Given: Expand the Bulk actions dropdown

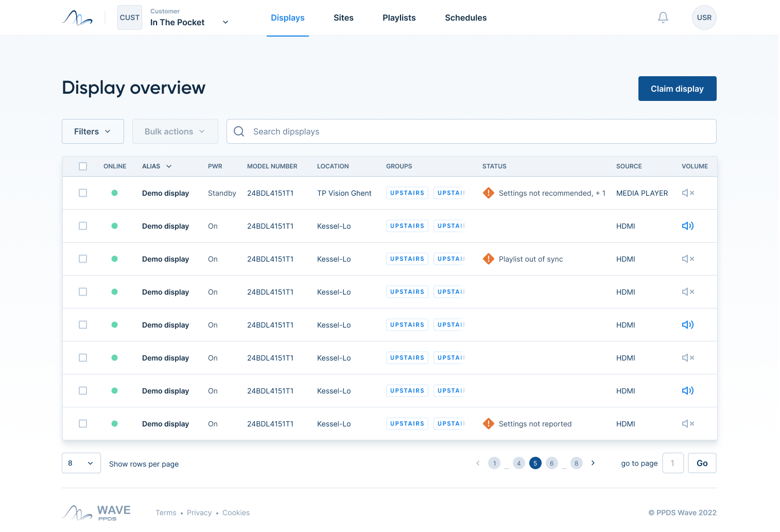Looking at the screenshot, I should coord(175,131).
